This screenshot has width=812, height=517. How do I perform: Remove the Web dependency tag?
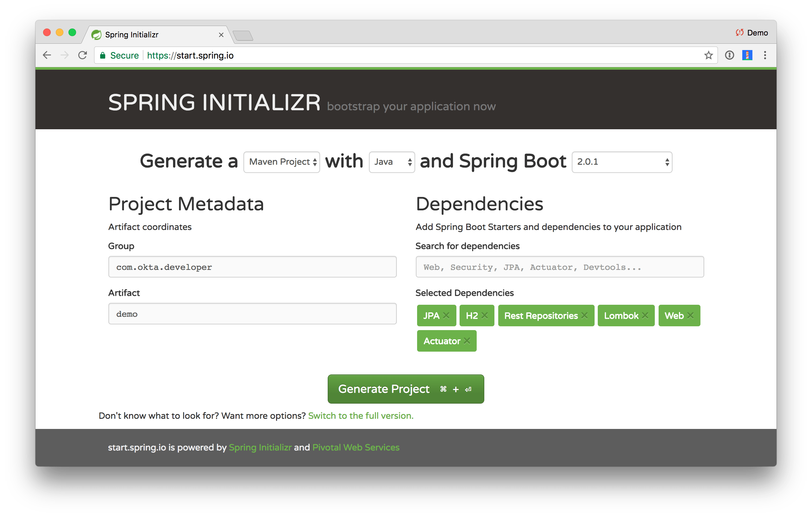click(690, 316)
